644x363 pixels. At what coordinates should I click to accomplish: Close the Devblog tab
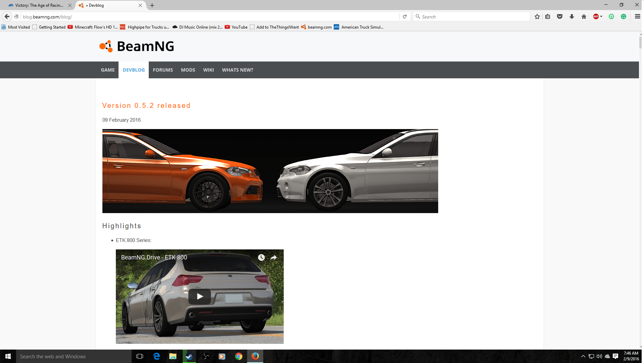[140, 5]
